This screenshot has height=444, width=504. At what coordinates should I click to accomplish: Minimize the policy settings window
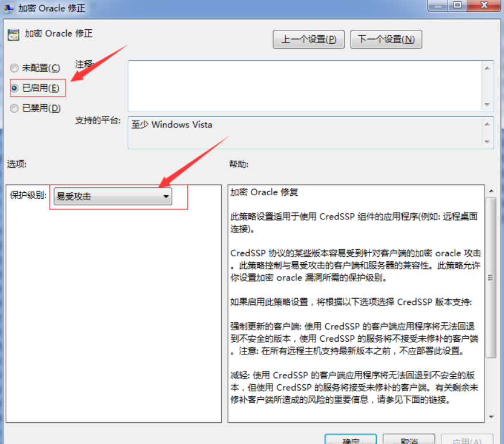(438, 5)
